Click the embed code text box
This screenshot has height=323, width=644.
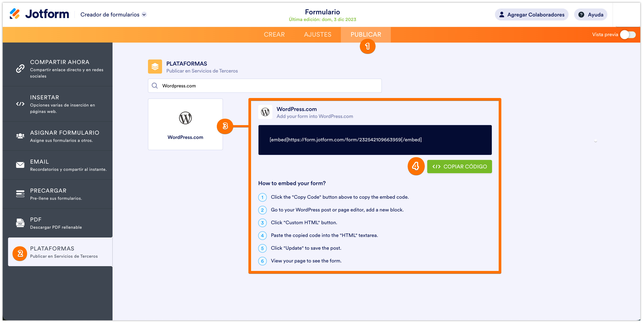(375, 140)
